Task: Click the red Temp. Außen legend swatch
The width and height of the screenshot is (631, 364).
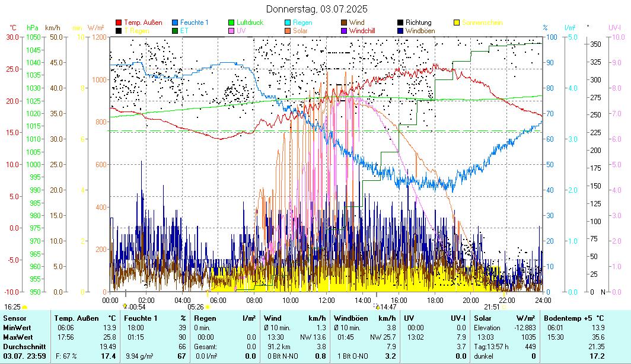Action: (x=119, y=23)
